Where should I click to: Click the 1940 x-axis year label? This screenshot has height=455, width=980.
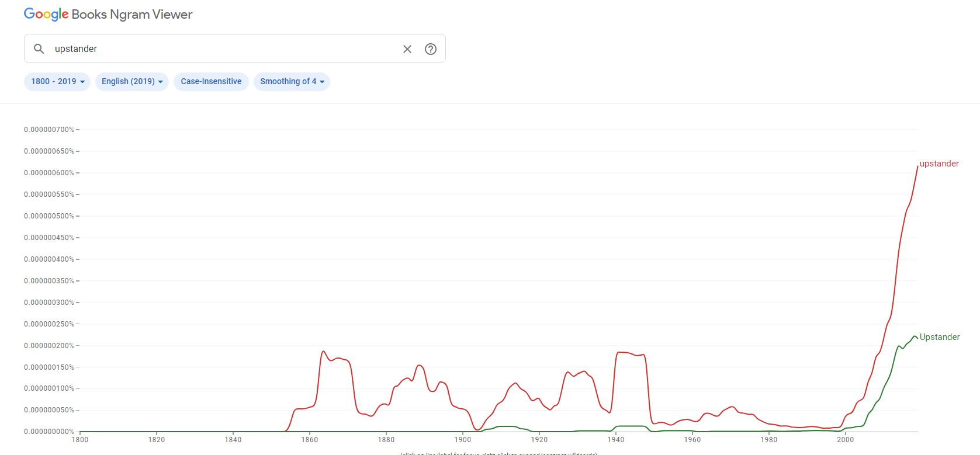click(615, 440)
